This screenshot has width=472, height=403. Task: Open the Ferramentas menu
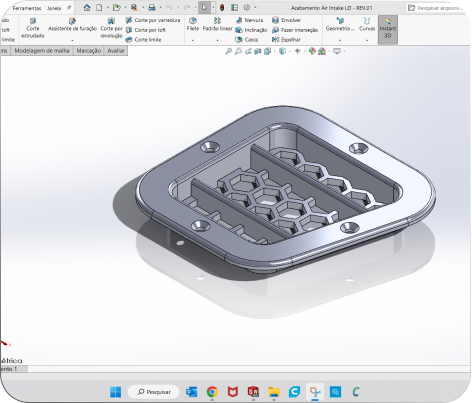[x=27, y=8]
